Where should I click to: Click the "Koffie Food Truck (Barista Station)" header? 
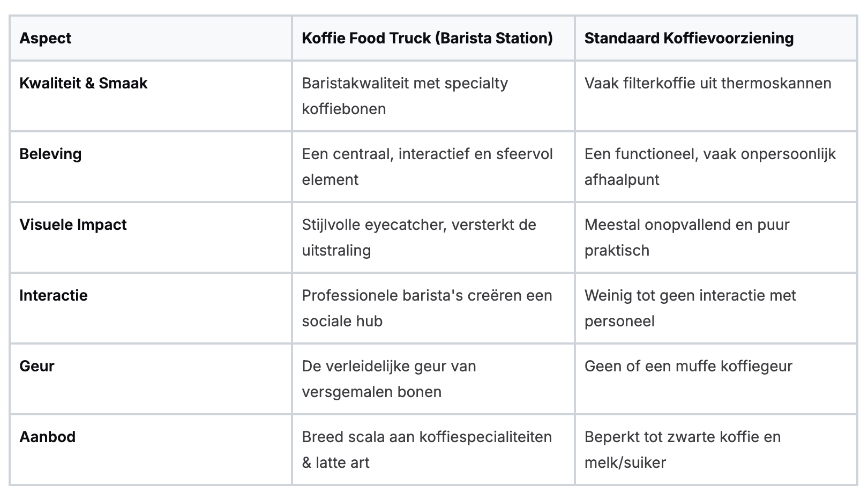click(x=427, y=38)
